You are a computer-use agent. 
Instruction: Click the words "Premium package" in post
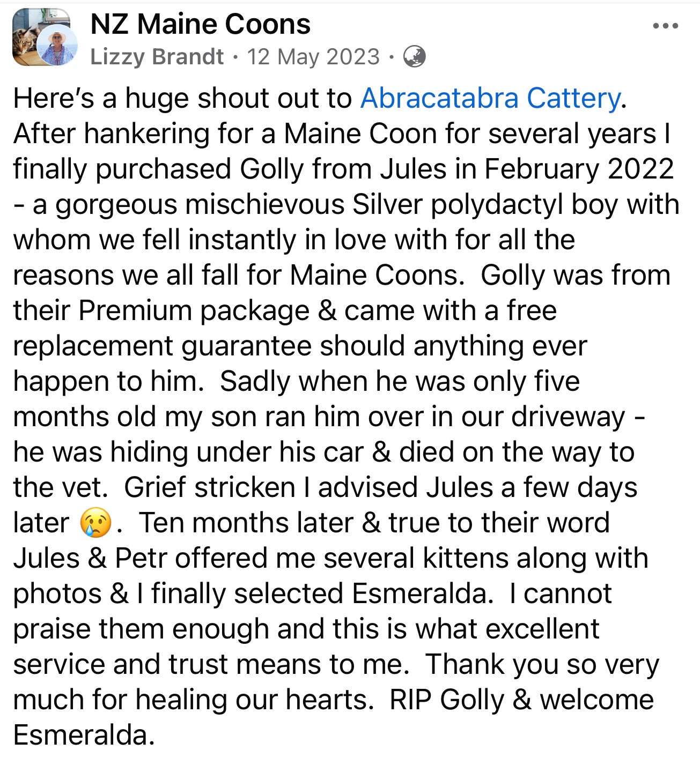pos(194,311)
